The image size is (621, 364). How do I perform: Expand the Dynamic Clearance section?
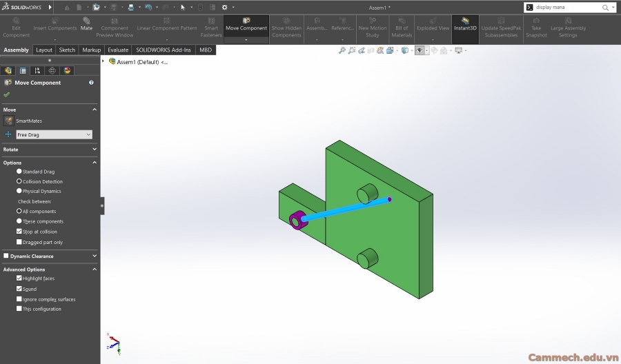point(95,256)
